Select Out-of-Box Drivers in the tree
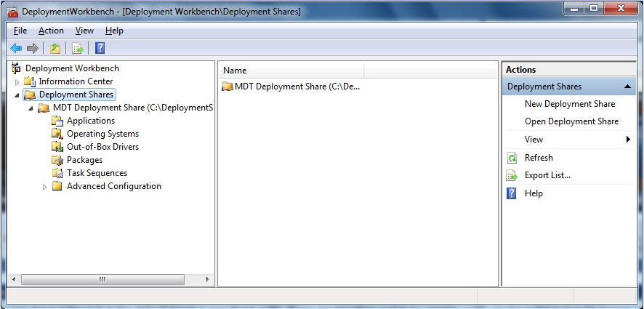Image resolution: width=644 pixels, height=309 pixels. [x=102, y=147]
